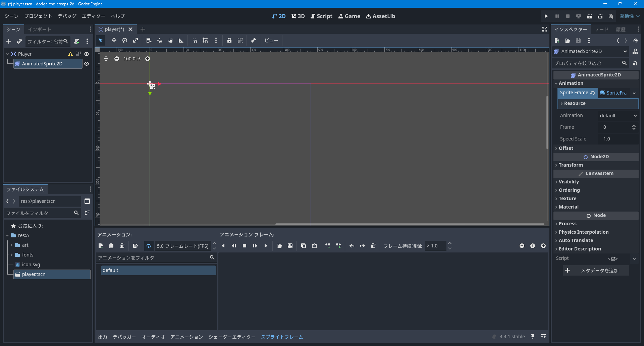Switch to the ノード tab
Screen dimensions: 644x346
[602, 30]
